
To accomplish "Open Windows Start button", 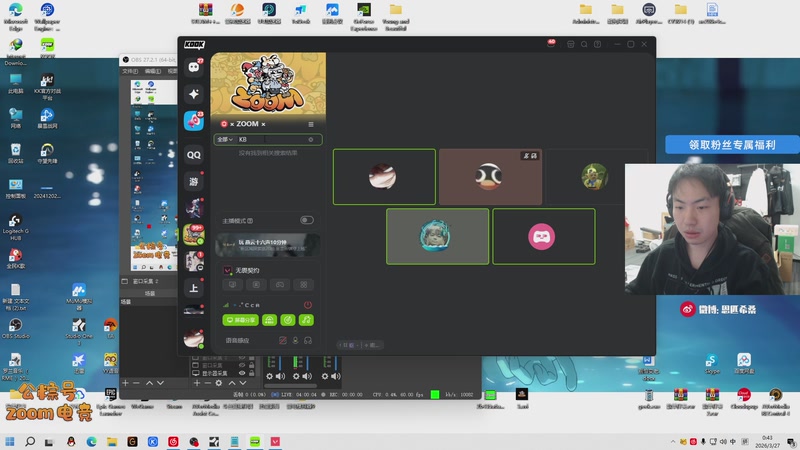I will pyautogui.click(x=10, y=441).
